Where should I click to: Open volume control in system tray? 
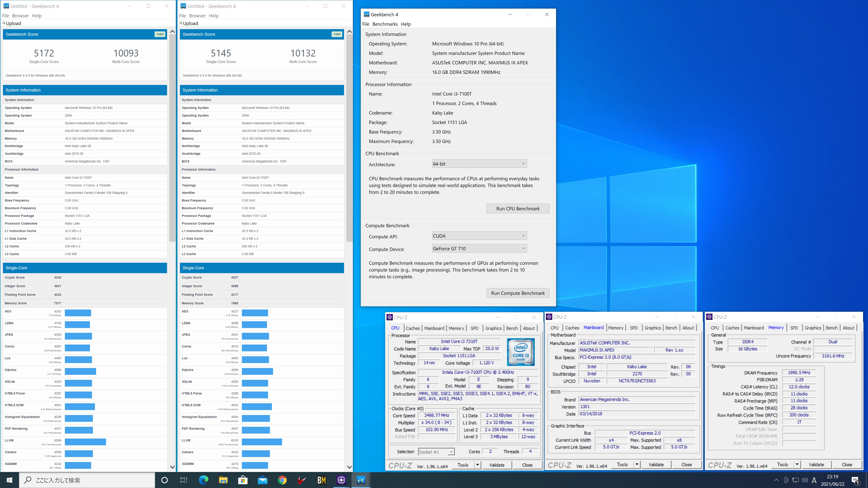(805, 480)
